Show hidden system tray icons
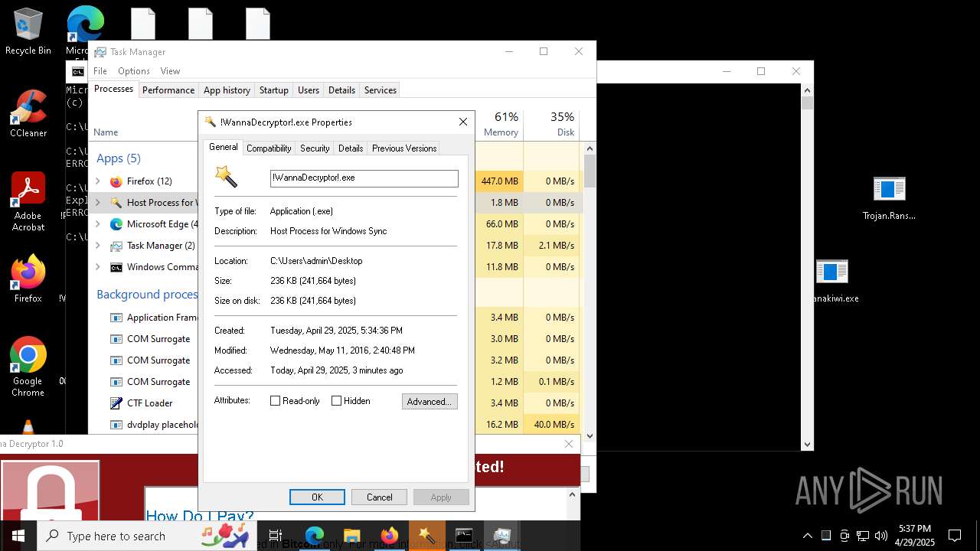Screen dimensions: 980x551 [x=808, y=536]
